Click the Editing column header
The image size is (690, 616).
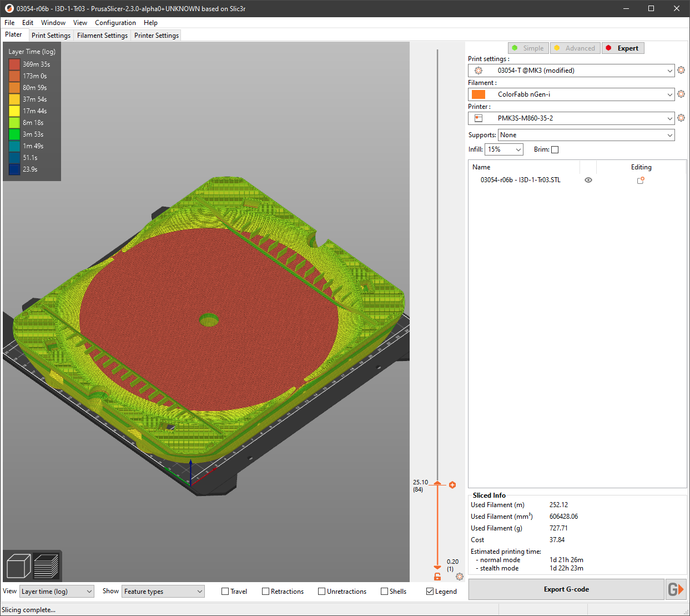[x=641, y=167]
